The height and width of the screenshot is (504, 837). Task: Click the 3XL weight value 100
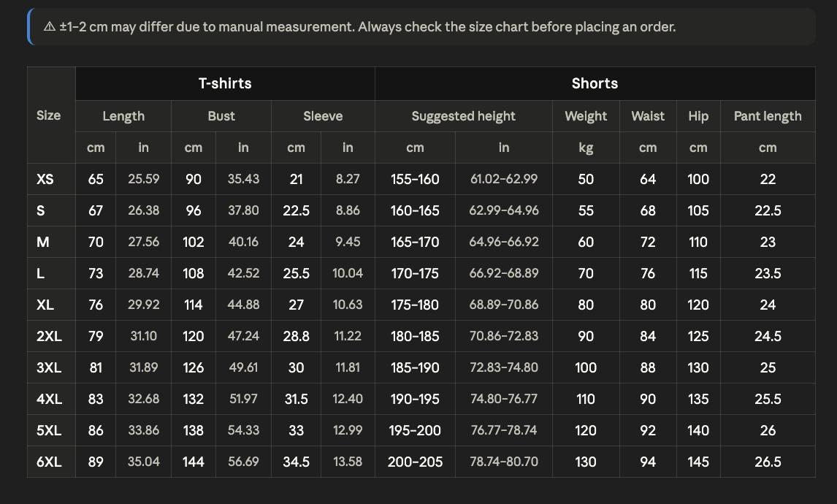point(586,368)
